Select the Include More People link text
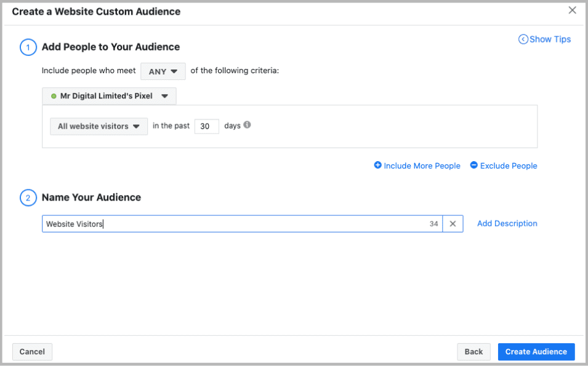The width and height of the screenshot is (588, 366). 422,166
